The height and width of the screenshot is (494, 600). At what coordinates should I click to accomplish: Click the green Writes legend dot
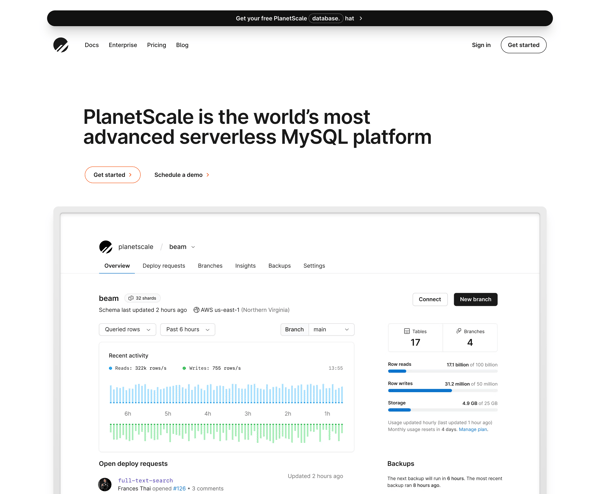[184, 368]
